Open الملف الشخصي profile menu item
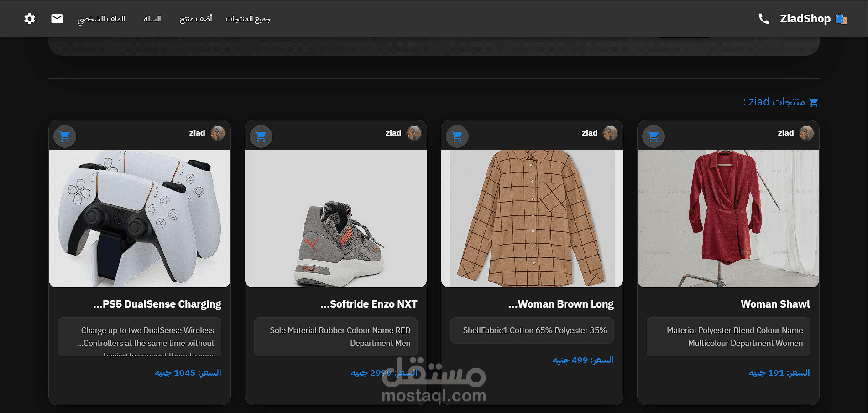The height and width of the screenshot is (413, 868). pyautogui.click(x=101, y=19)
